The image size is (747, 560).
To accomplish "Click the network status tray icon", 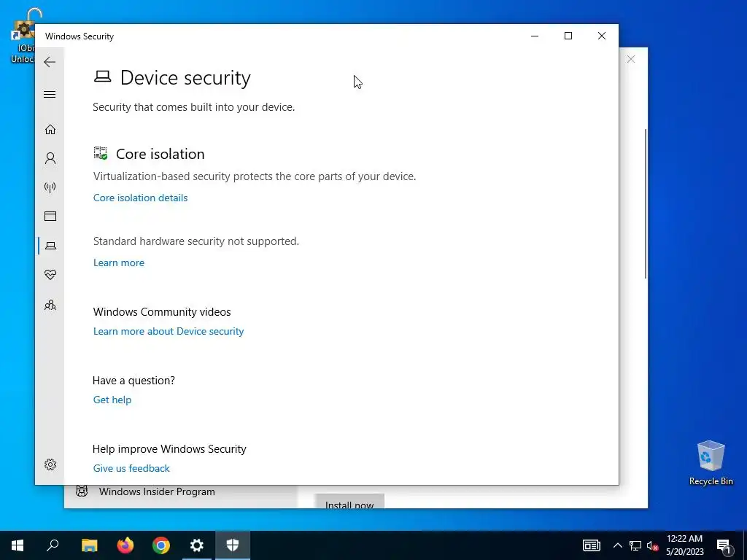I will point(635,545).
